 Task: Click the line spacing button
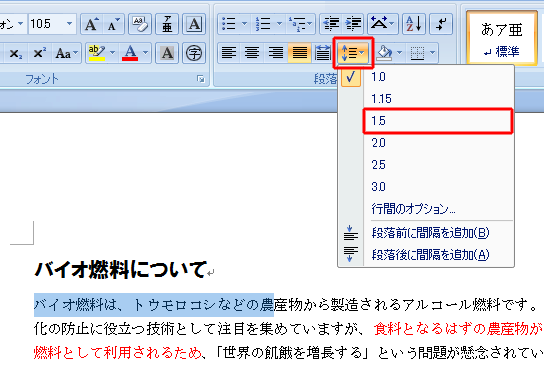pyautogui.click(x=354, y=53)
